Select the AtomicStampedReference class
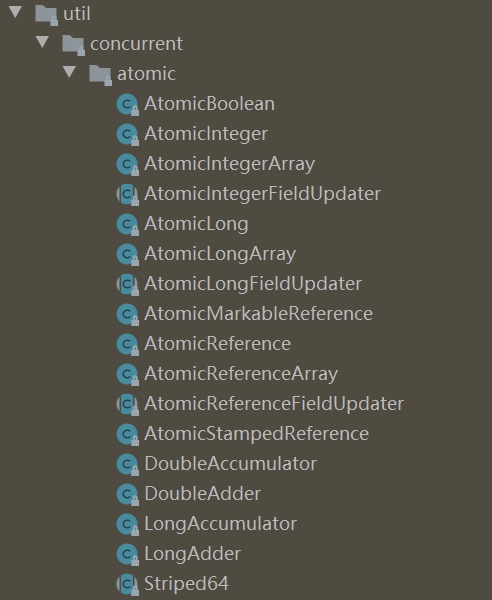The image size is (492, 600). pos(256,434)
